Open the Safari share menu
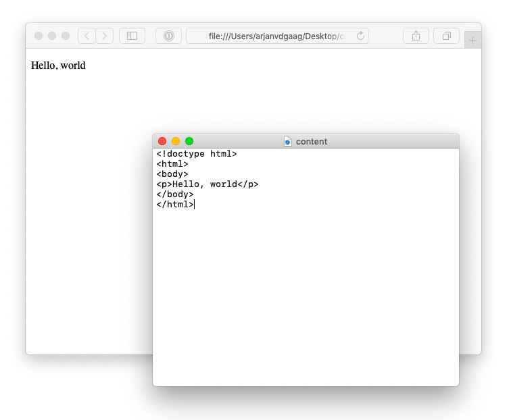Viewport: 511px width, 420px height. coord(416,36)
